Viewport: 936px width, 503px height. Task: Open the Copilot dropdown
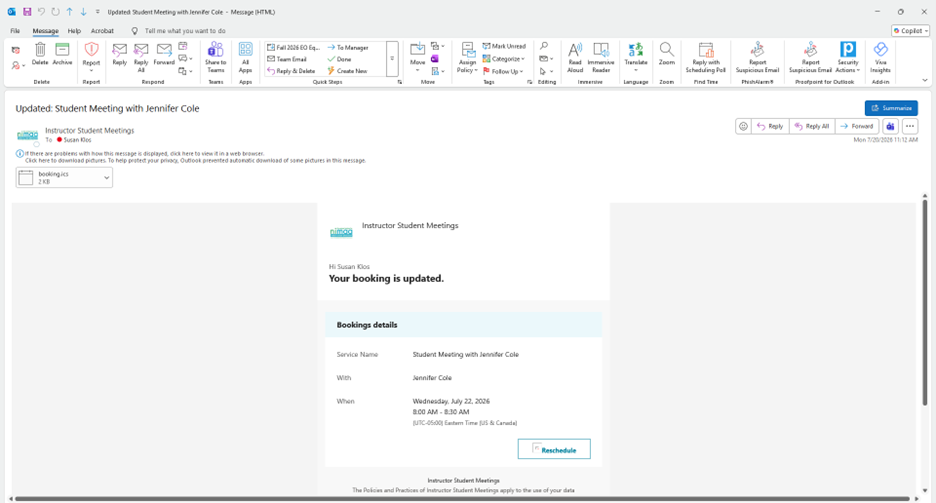point(910,30)
